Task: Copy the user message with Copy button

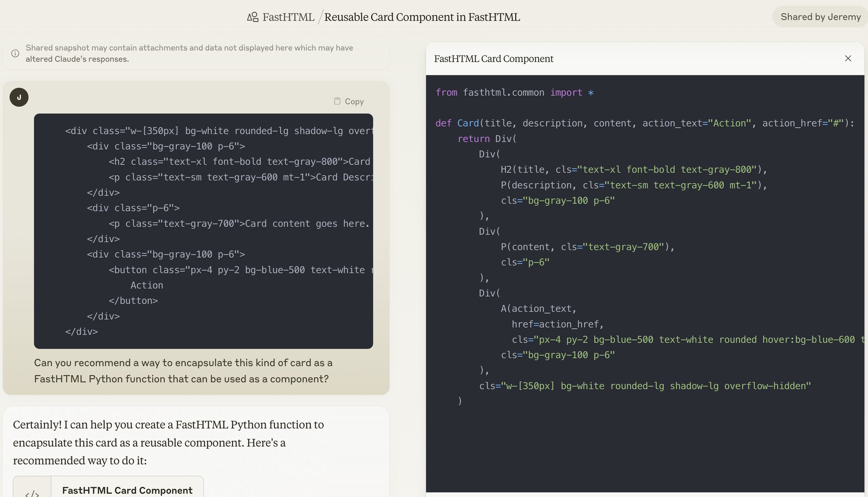Action: coord(349,101)
